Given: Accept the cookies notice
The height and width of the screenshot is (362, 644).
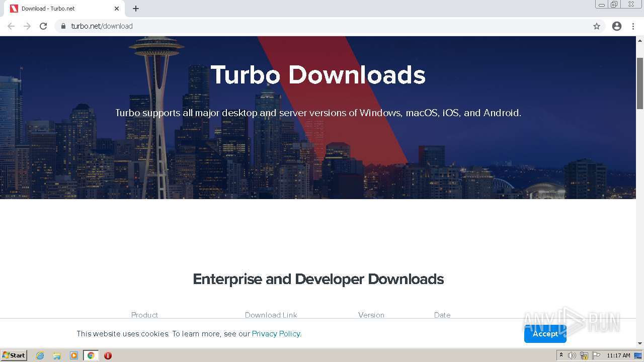Looking at the screenshot, I should pyautogui.click(x=545, y=334).
